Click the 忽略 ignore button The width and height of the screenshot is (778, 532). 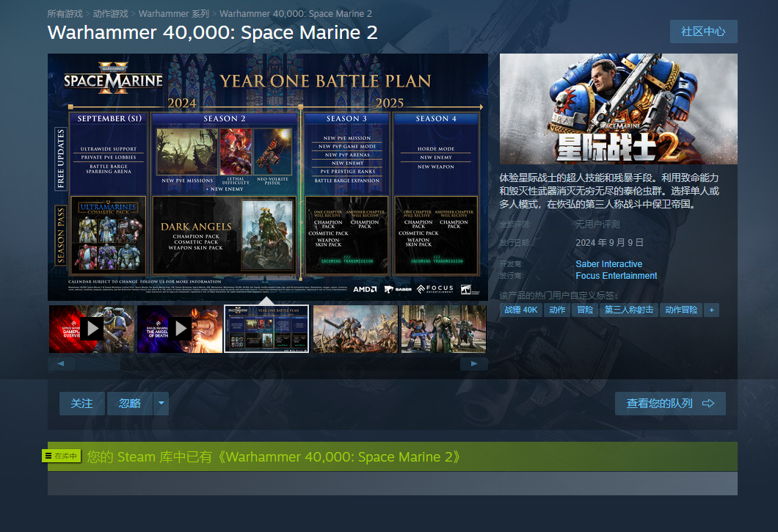(130, 404)
